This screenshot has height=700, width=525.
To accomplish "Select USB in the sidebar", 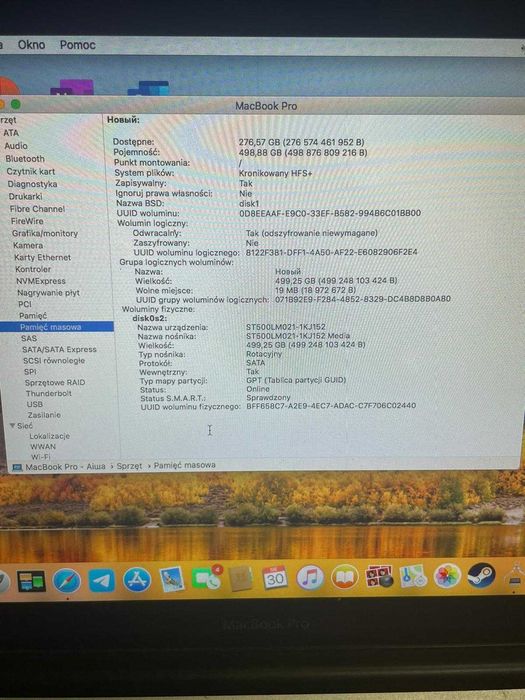I will tap(35, 404).
